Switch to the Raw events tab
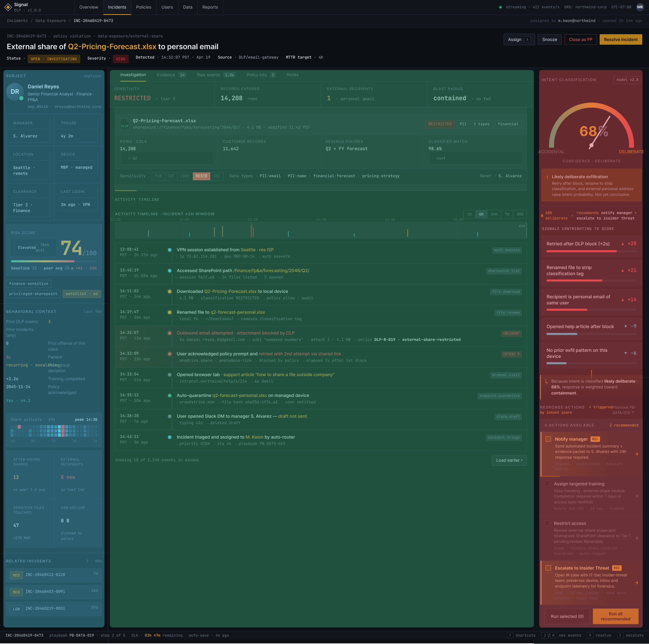649x644 pixels. point(216,75)
